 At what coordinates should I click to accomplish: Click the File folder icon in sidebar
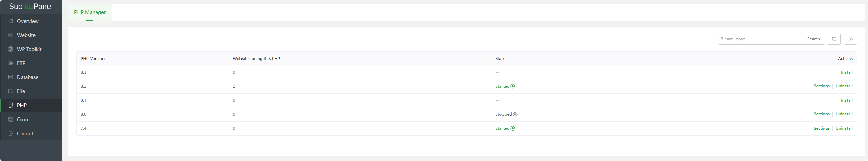[11, 91]
